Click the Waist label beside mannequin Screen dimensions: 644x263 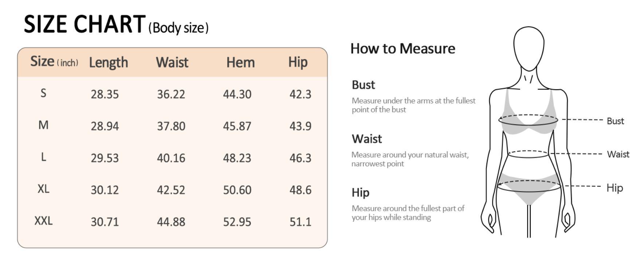[x=618, y=154]
